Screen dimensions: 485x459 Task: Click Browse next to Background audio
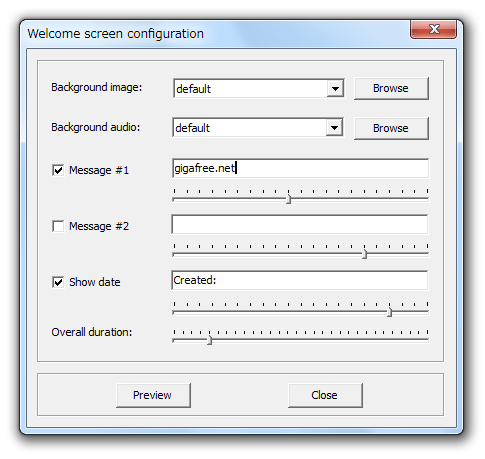click(391, 128)
